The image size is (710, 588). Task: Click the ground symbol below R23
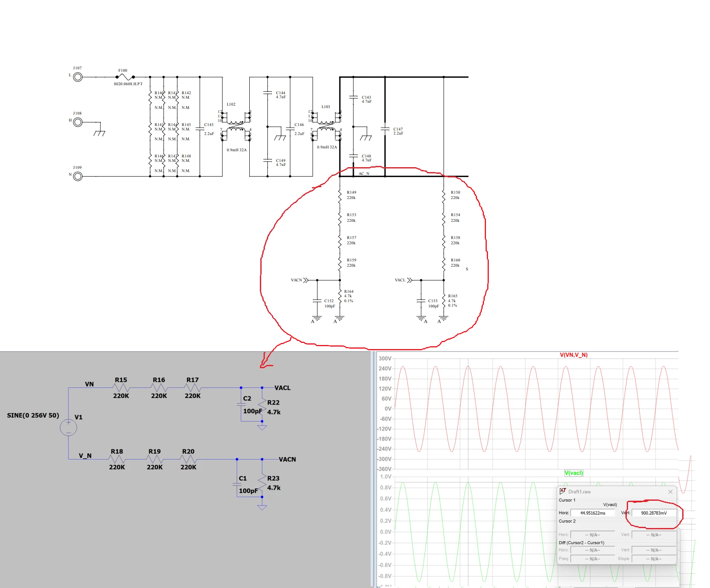[x=262, y=507]
